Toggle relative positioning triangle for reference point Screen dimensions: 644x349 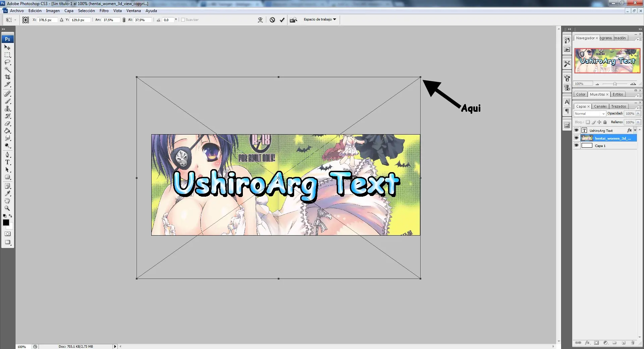(61, 20)
